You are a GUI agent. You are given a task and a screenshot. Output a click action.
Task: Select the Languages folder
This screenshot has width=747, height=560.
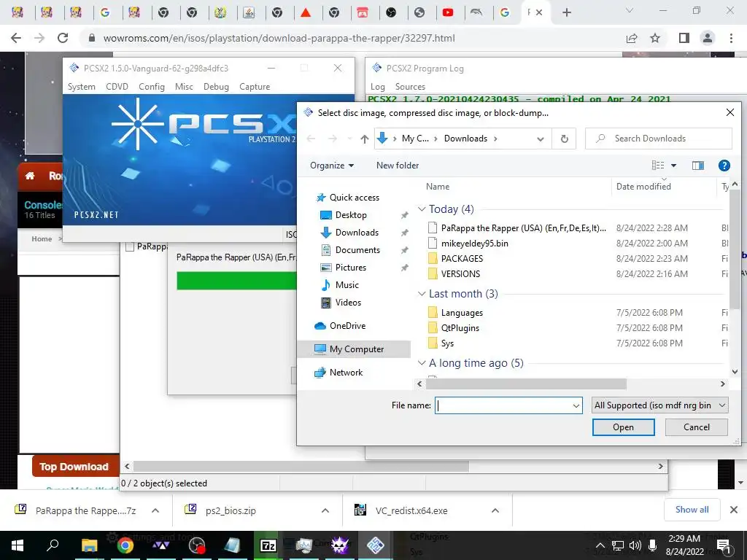click(x=462, y=313)
